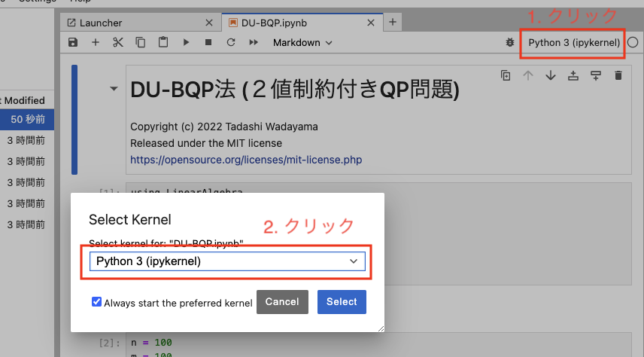This screenshot has height=357, width=644.
Task: Cut selected cell with the scissors icon
Action: (x=118, y=42)
